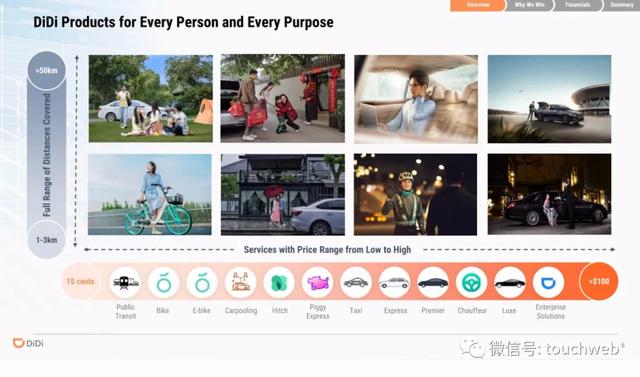Image resolution: width=640 pixels, height=377 pixels.
Task: Open the man working in car photo
Action: [x=416, y=99]
